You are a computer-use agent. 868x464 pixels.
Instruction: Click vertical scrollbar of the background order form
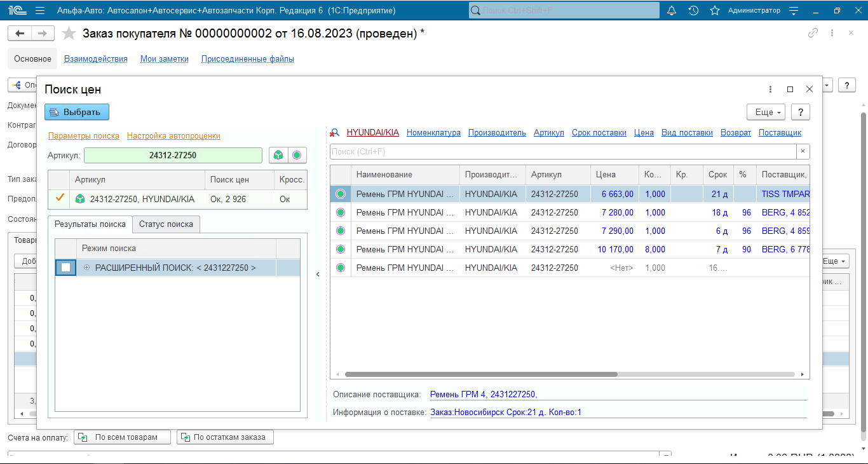[863, 272]
